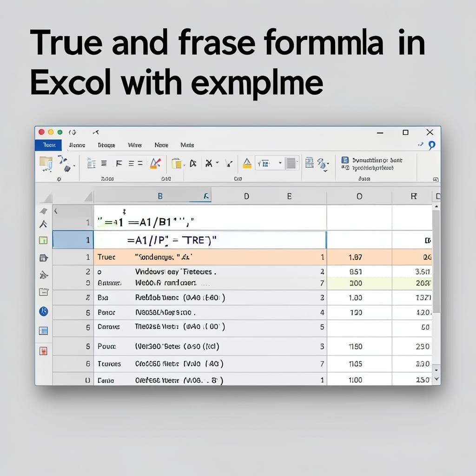The image size is (476, 476).
Task: Click the value '1.07' in the orange row
Action: click(x=355, y=258)
